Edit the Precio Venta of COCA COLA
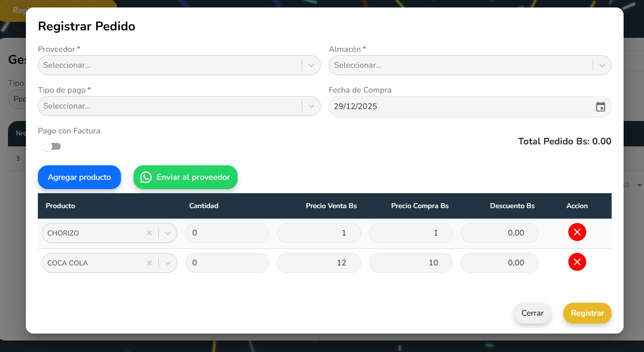The height and width of the screenshot is (352, 644). [319, 263]
